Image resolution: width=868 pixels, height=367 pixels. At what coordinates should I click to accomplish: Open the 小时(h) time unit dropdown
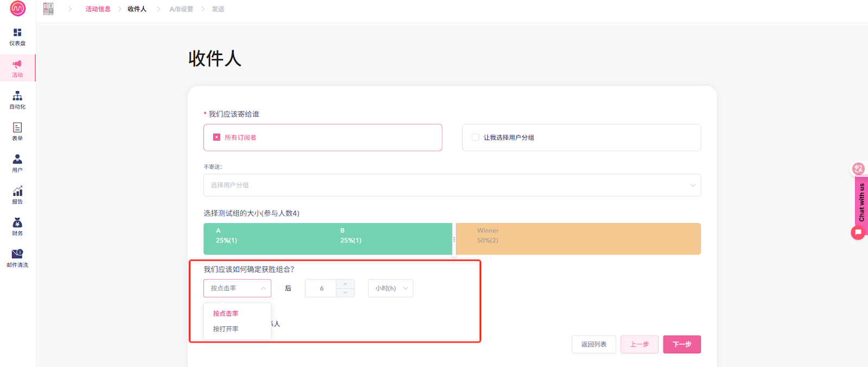391,288
